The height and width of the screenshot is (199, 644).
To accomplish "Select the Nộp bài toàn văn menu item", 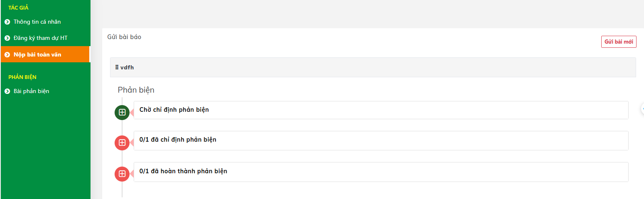I will coord(37,54).
